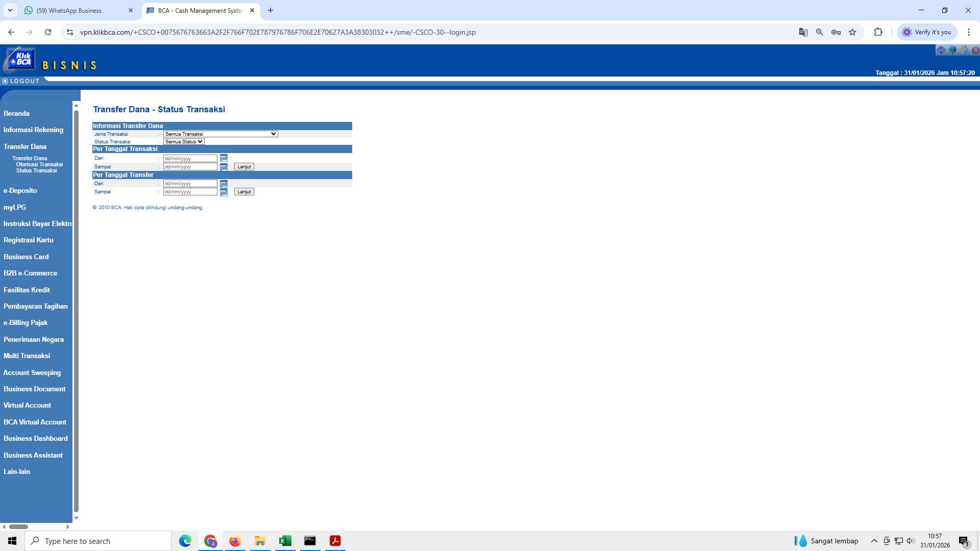Click the bookmark star in the address bar
980x551 pixels.
tap(852, 32)
